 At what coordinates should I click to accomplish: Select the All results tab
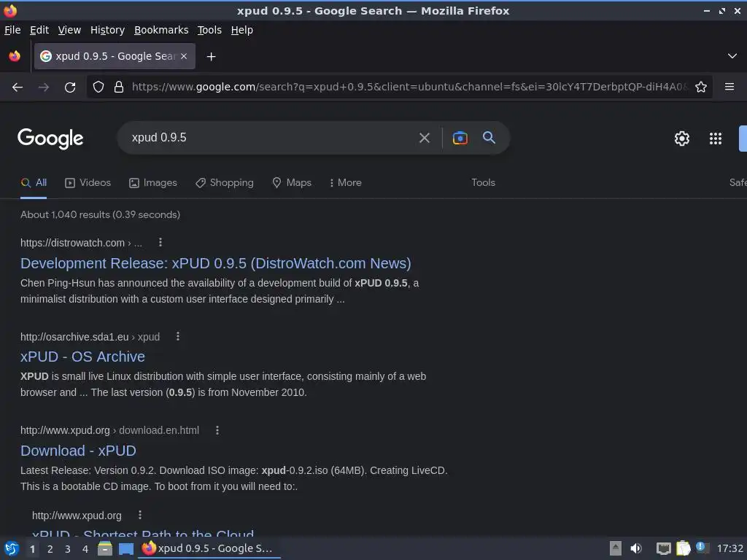click(x=34, y=183)
